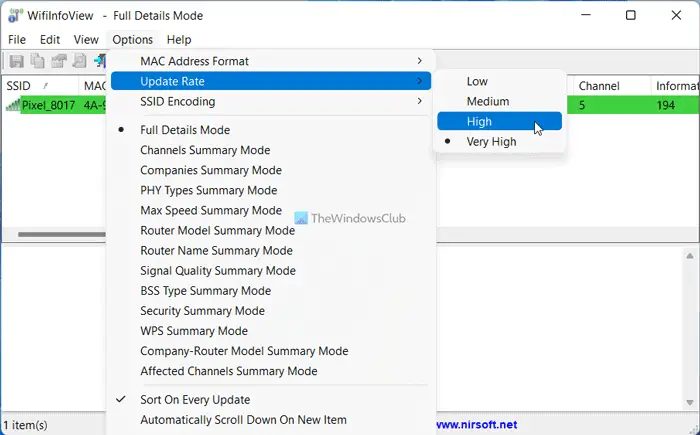Click the lower pane scroll up arrow
Image resolution: width=700 pixels, height=435 pixels.
pos(690,256)
